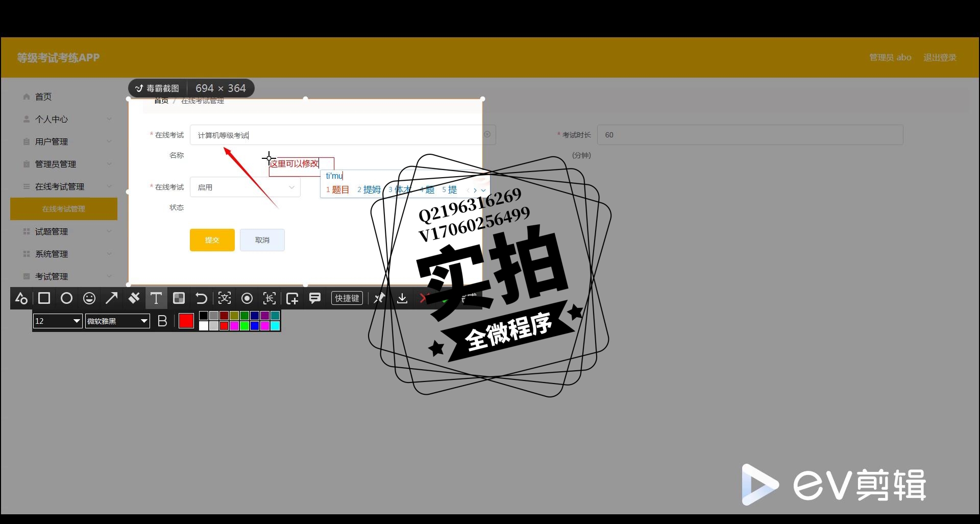Click 等级考试考练APP title
This screenshot has height=524, width=980.
click(x=58, y=58)
